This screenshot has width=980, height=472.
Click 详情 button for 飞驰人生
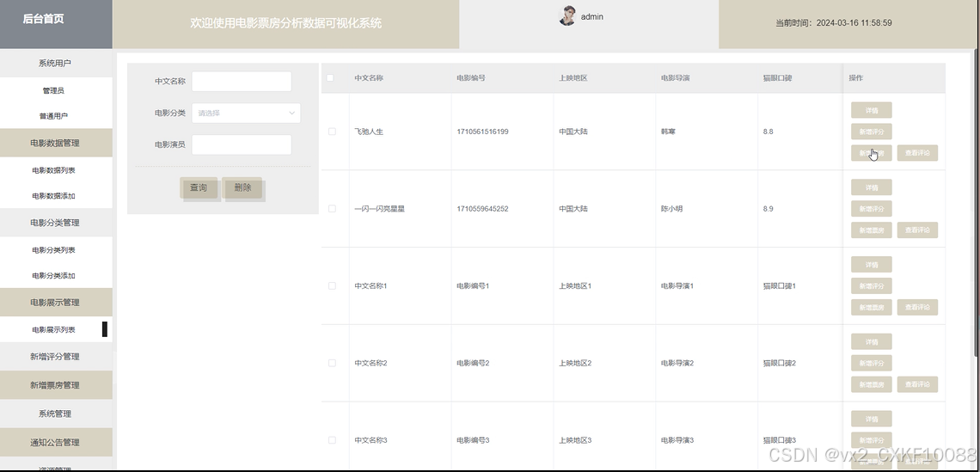871,111
